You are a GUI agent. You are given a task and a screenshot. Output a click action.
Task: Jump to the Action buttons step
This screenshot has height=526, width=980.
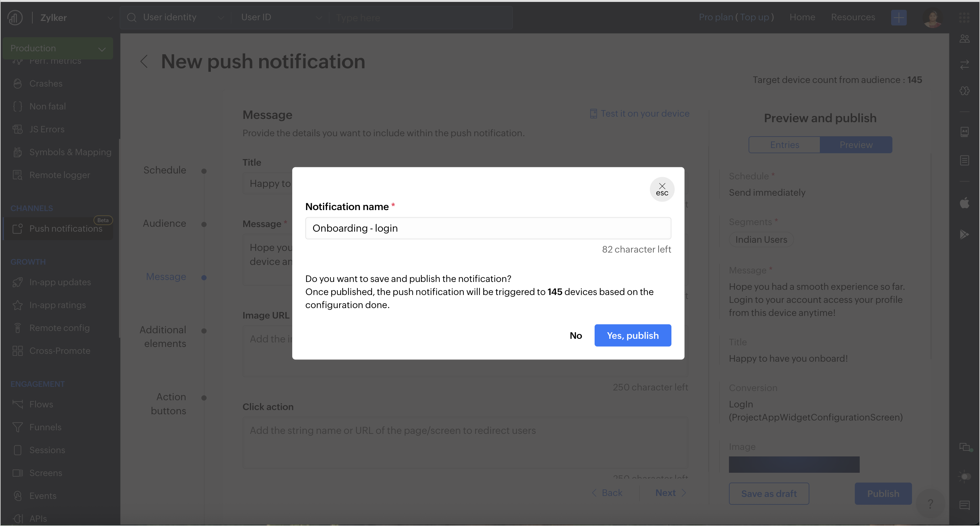tap(169, 404)
